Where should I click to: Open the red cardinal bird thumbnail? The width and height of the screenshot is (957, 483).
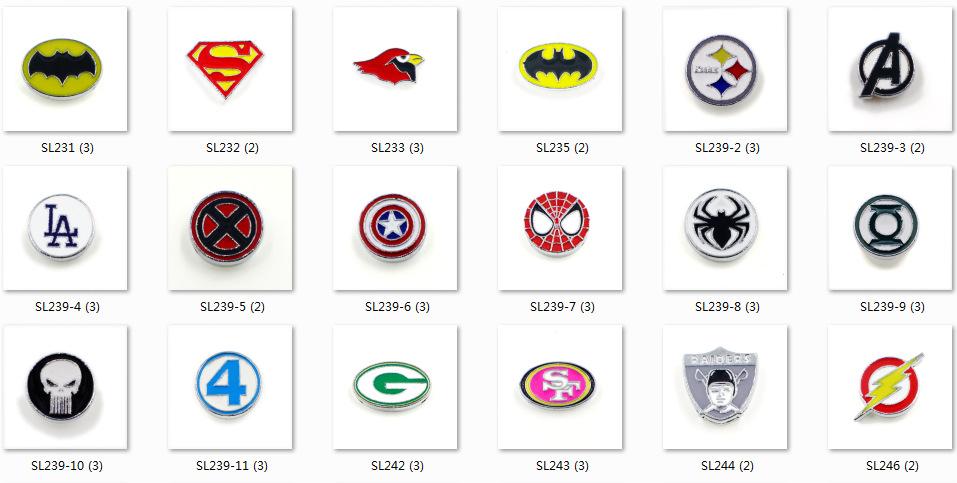click(x=395, y=69)
